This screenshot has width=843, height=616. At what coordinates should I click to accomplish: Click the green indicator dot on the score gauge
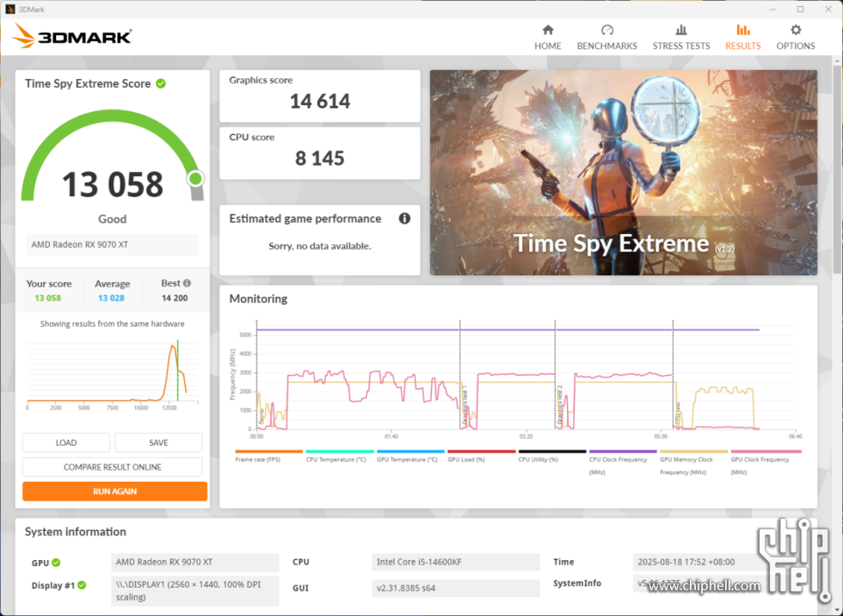pyautogui.click(x=196, y=178)
